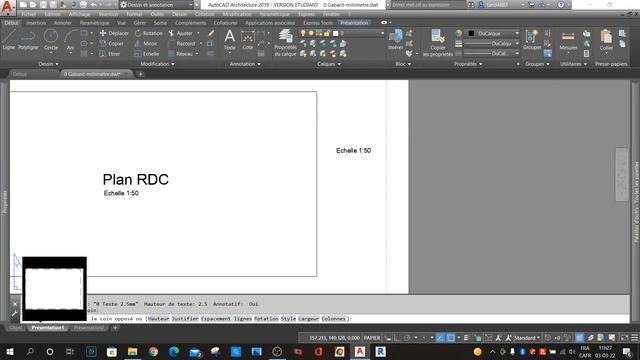Select the Polyligne tool
Viewport: 640px width, 360px height.
28,40
